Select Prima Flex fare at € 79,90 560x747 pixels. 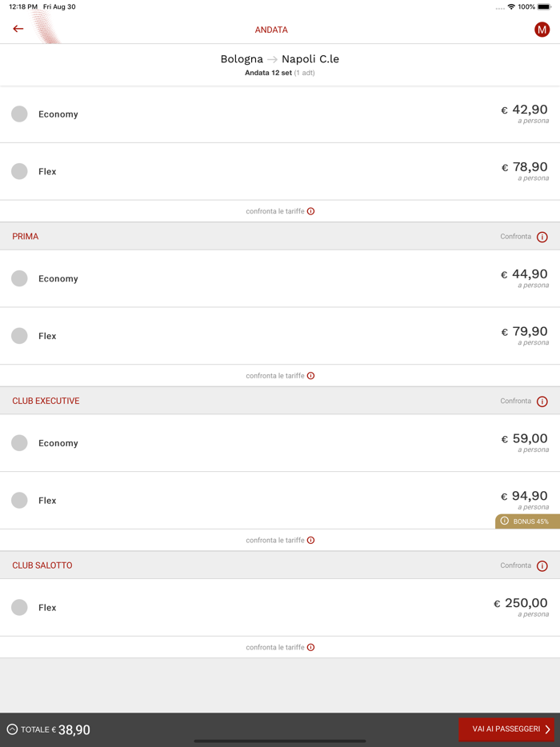pyautogui.click(x=20, y=336)
